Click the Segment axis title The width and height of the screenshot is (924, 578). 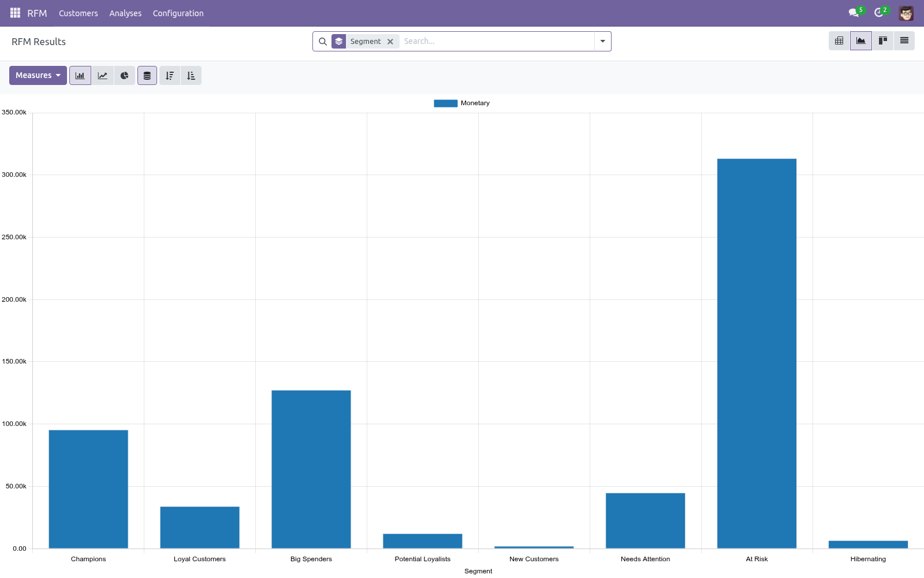click(478, 571)
